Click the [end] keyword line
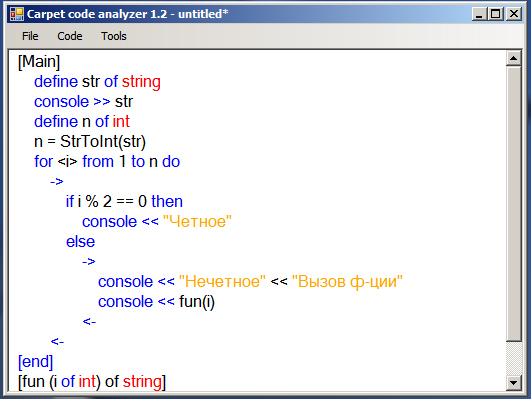 click(36, 361)
